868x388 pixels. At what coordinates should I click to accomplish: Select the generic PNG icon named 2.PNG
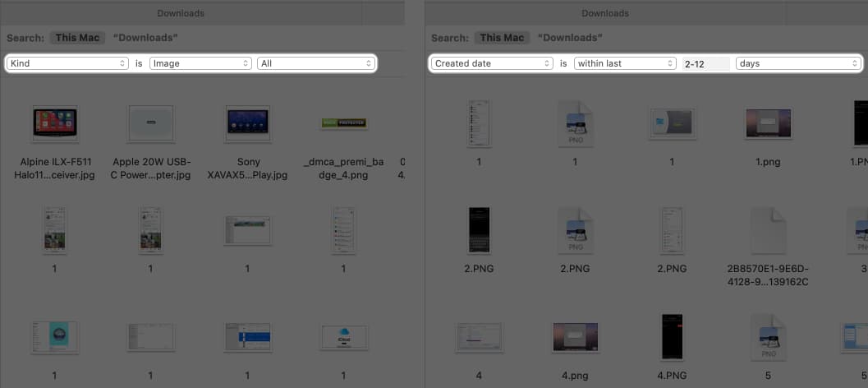pyautogui.click(x=575, y=230)
